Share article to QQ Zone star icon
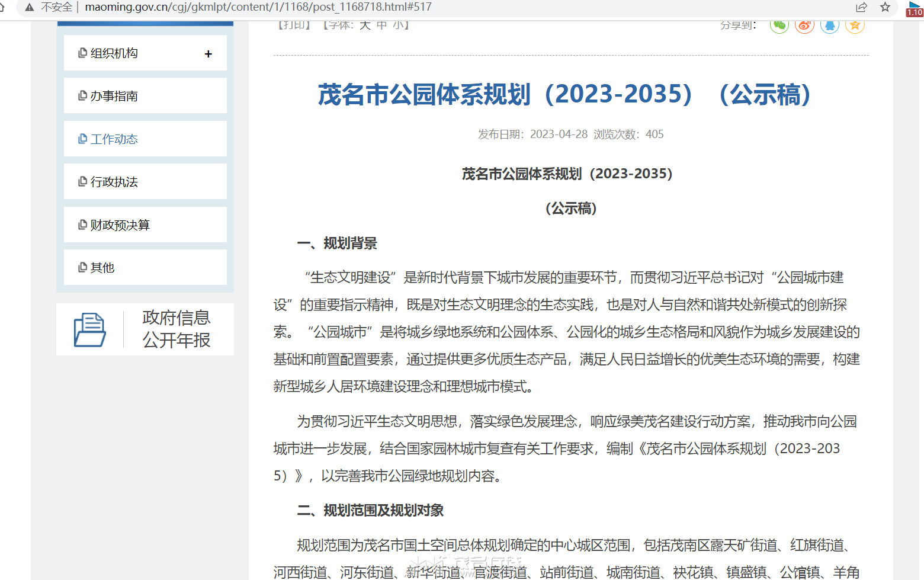924x580 pixels. [x=855, y=25]
